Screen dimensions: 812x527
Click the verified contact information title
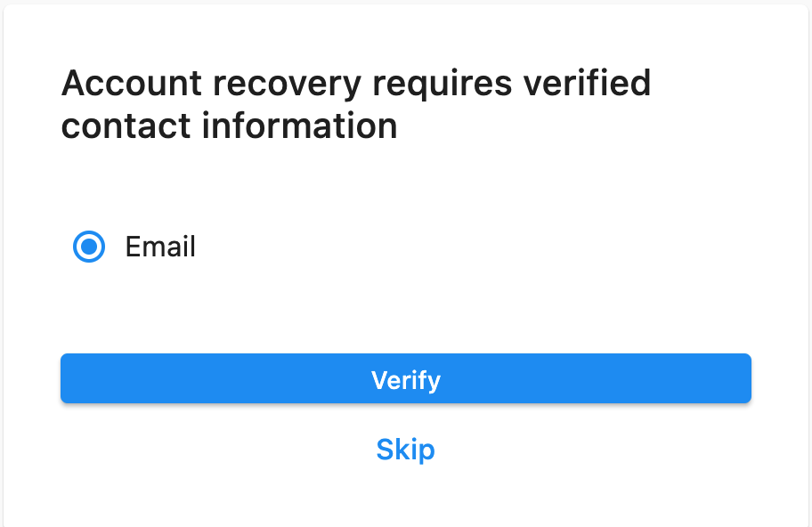[x=355, y=104]
